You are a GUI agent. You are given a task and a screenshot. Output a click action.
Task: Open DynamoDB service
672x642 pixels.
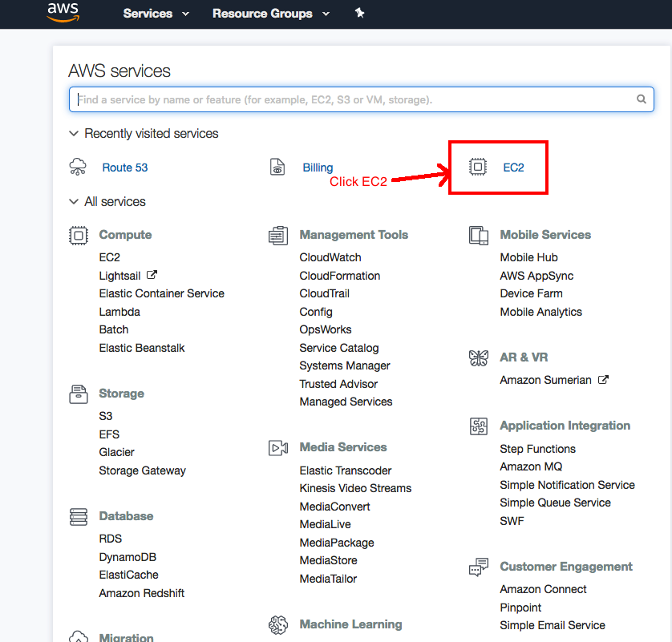pos(128,557)
